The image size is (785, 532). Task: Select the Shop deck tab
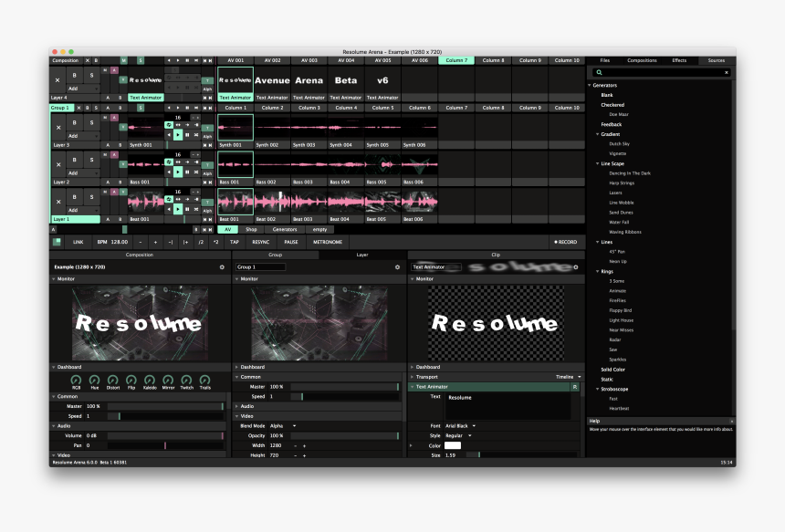pyautogui.click(x=251, y=230)
